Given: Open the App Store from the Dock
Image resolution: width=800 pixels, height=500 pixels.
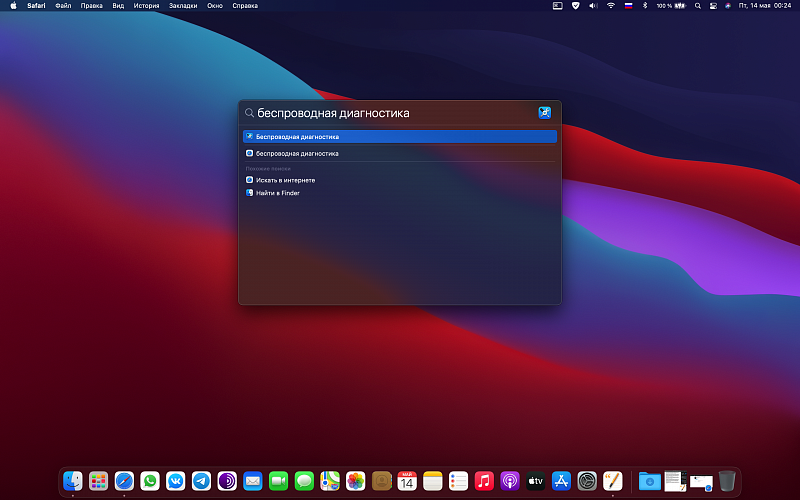Looking at the screenshot, I should [562, 481].
